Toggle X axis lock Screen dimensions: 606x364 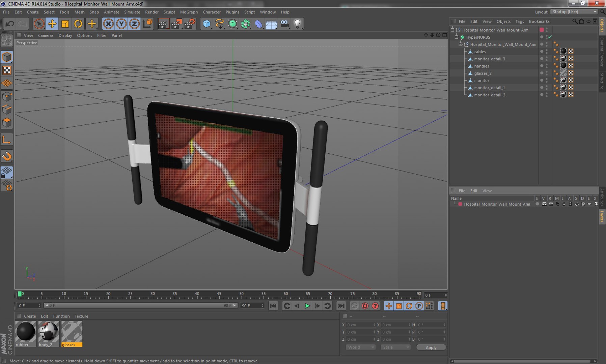click(x=108, y=24)
